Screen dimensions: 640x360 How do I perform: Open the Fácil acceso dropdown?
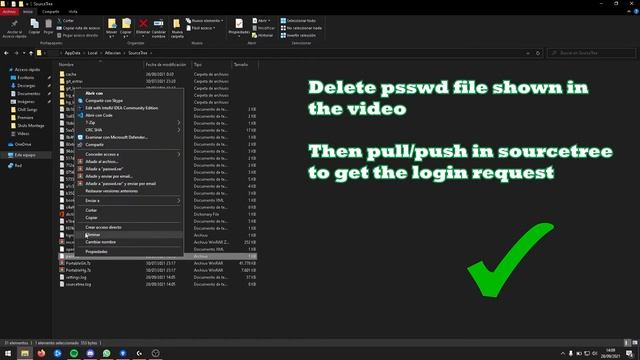coord(201,28)
